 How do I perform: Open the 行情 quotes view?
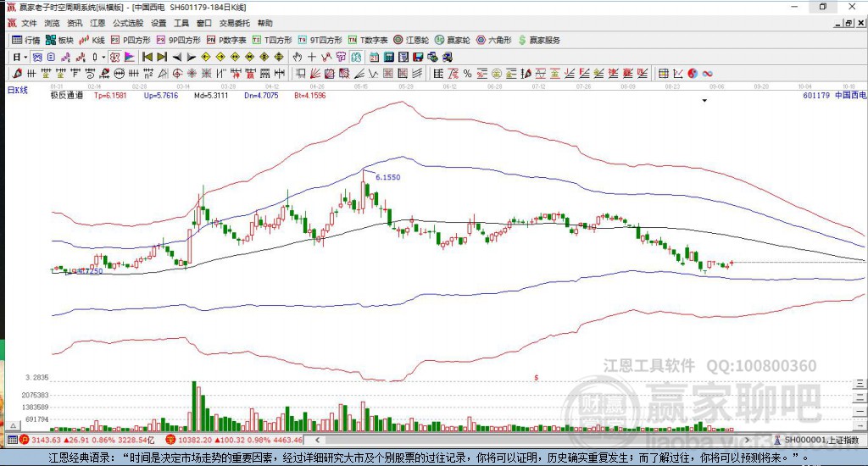pyautogui.click(x=26, y=40)
